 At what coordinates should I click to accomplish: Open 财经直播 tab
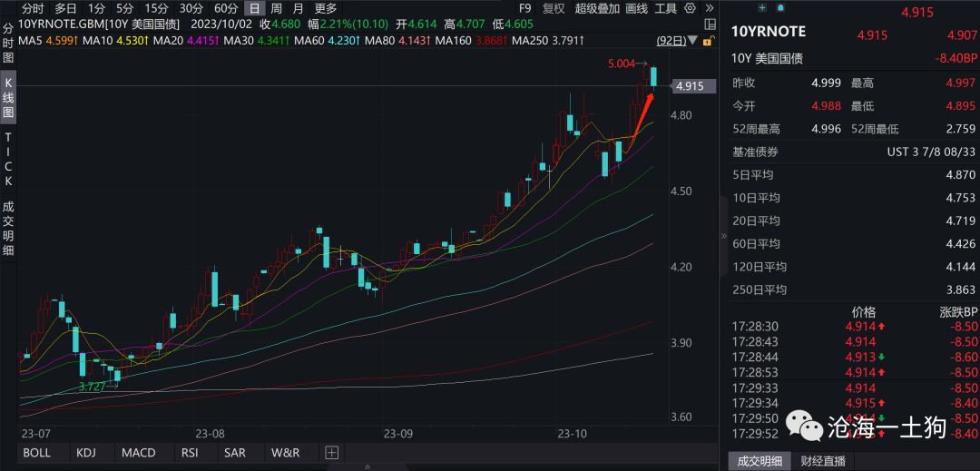coord(822,462)
